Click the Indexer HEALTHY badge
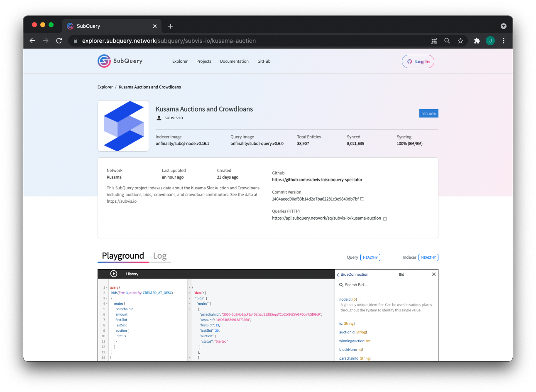Screen dimensions: 536x392 point(428,257)
